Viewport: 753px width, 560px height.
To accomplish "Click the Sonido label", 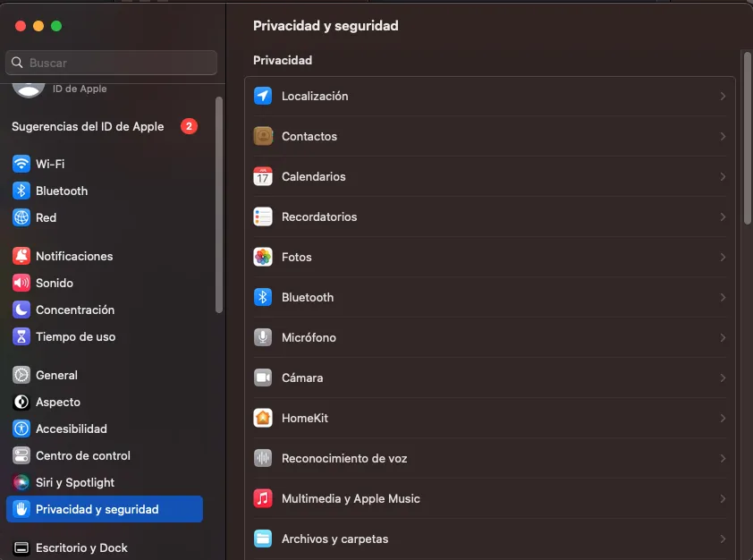I will click(55, 283).
